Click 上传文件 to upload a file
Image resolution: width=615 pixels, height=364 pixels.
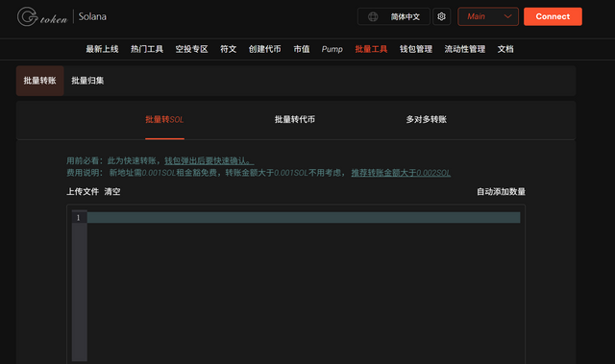pyautogui.click(x=83, y=191)
